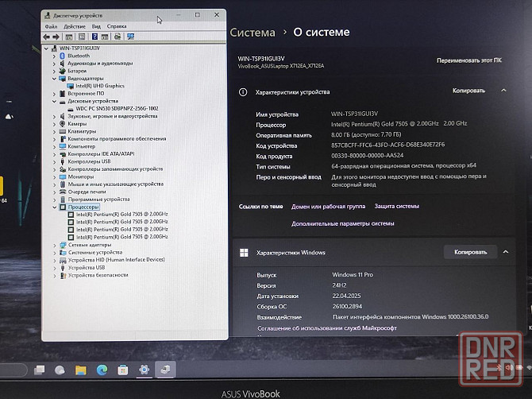Select the Встроенное ПО tree item

(x=86, y=93)
